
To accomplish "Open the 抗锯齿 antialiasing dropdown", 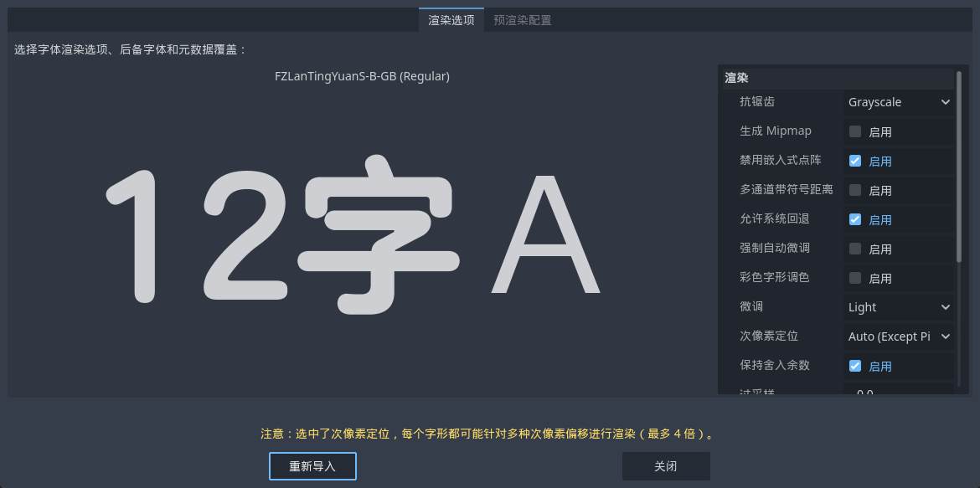I will [x=898, y=102].
